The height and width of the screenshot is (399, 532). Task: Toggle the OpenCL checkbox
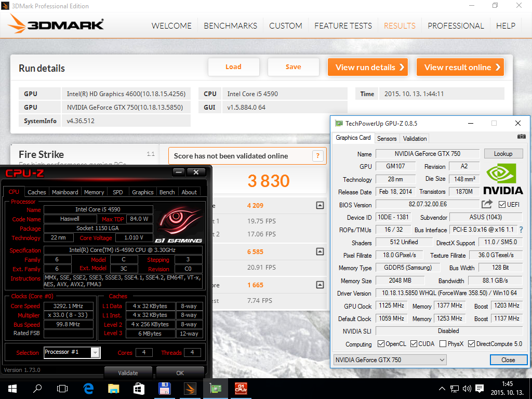pyautogui.click(x=381, y=344)
